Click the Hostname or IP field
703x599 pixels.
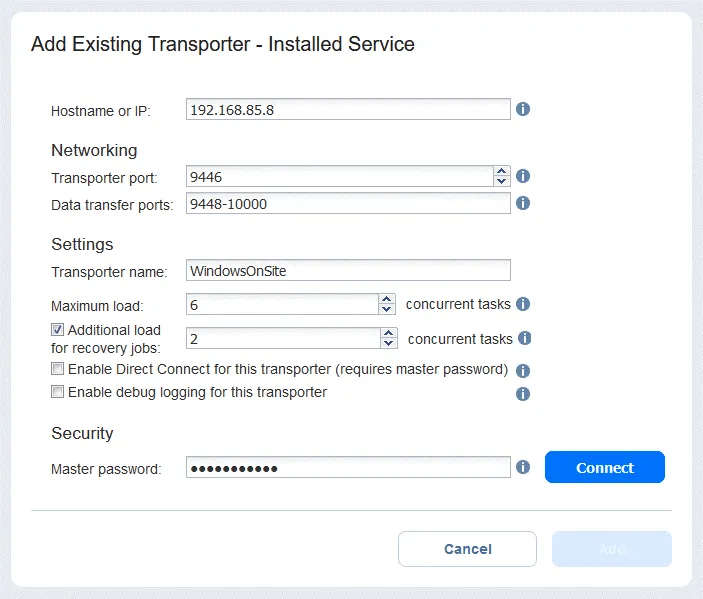pos(348,110)
